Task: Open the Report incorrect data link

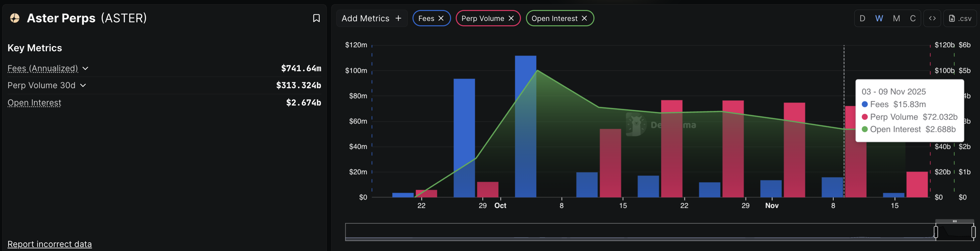Action: (x=50, y=244)
